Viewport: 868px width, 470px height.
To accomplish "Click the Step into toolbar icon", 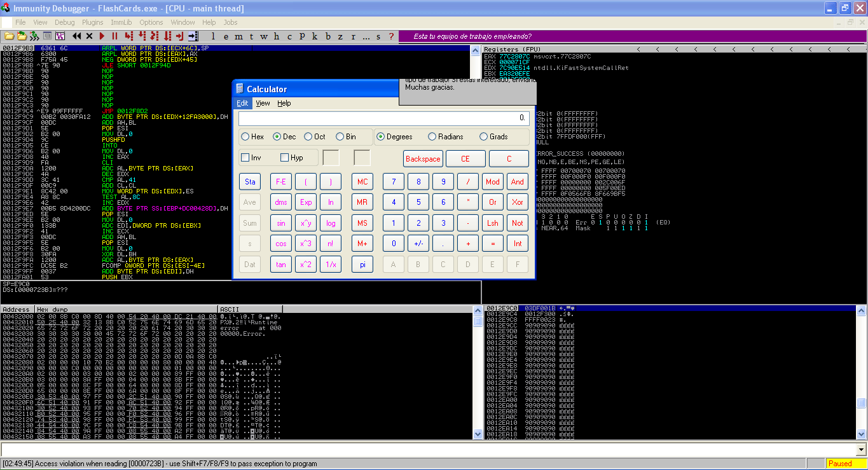I will point(128,36).
